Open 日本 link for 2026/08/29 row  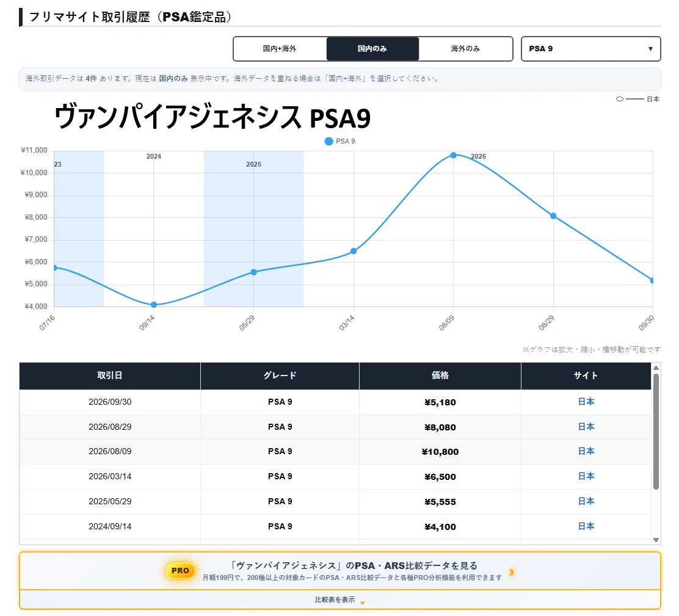click(586, 427)
